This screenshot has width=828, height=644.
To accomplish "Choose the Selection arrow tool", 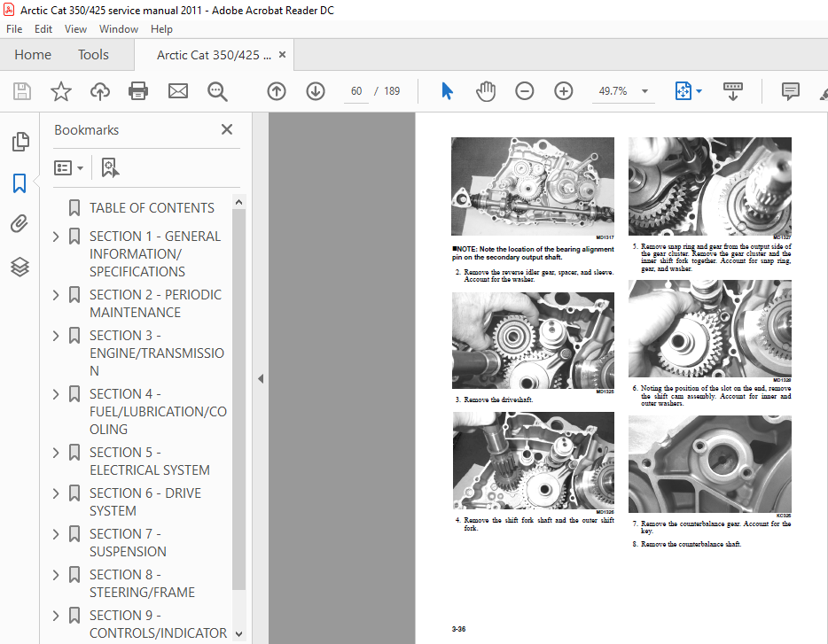I will (x=447, y=91).
